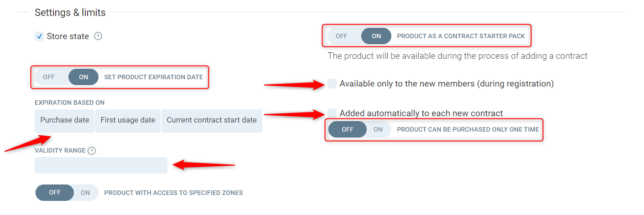Click OFF for purchased only one time
Viewport: 644px width, 215px height.
coord(348,129)
